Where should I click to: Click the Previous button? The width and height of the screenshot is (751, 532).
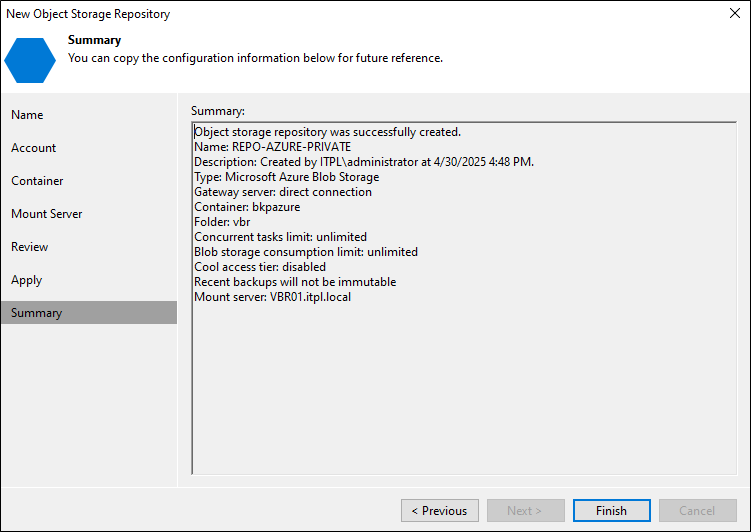click(x=440, y=510)
